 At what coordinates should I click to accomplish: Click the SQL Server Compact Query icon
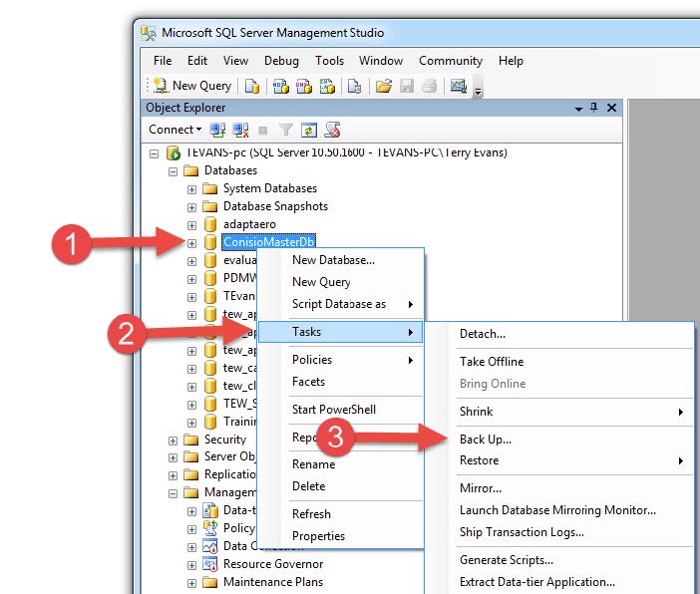pos(355,86)
